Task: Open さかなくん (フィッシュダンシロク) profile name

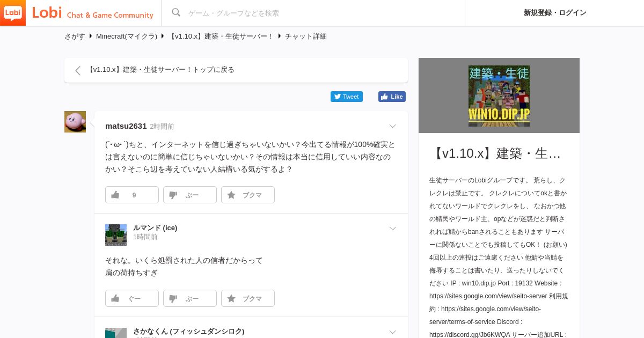Action: click(x=189, y=331)
